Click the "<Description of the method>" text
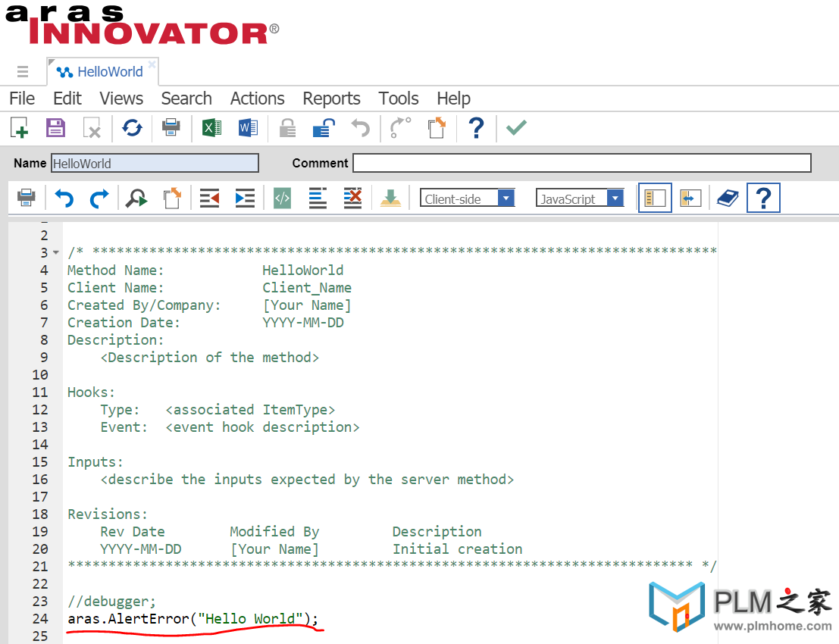The width and height of the screenshot is (839, 644). point(210,358)
